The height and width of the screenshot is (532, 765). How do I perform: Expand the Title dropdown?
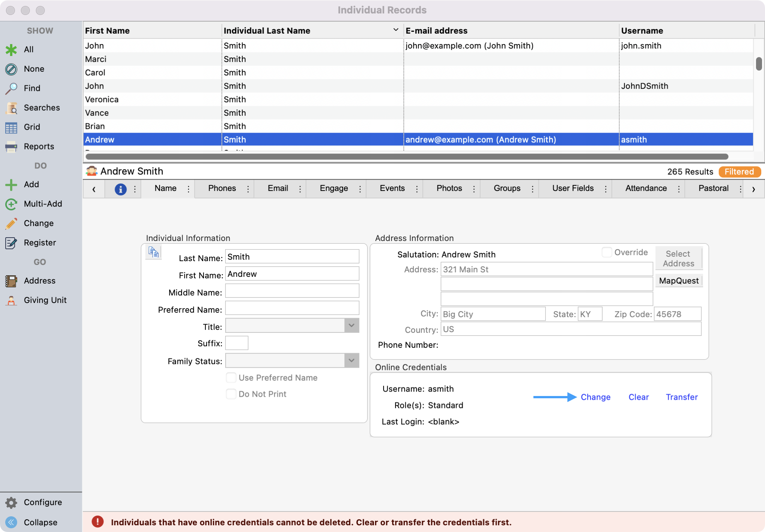pos(351,325)
